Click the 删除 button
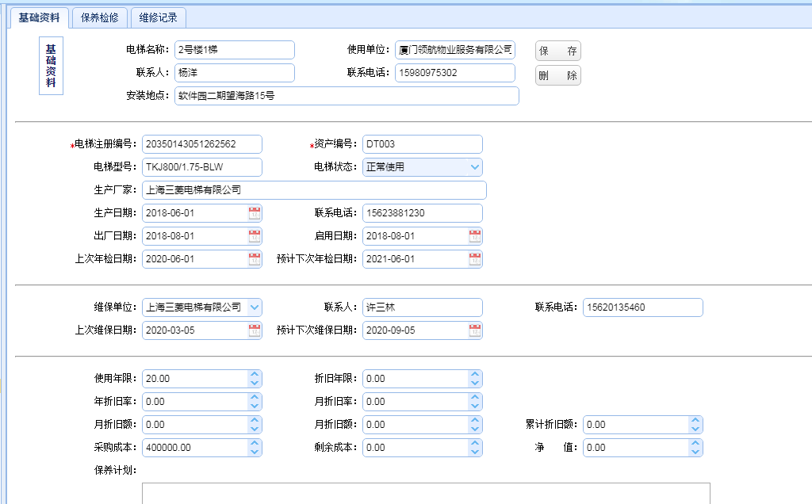 pyautogui.click(x=557, y=76)
